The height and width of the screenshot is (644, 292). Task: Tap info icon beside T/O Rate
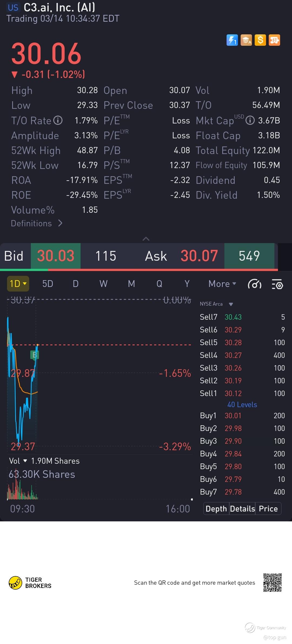(58, 120)
